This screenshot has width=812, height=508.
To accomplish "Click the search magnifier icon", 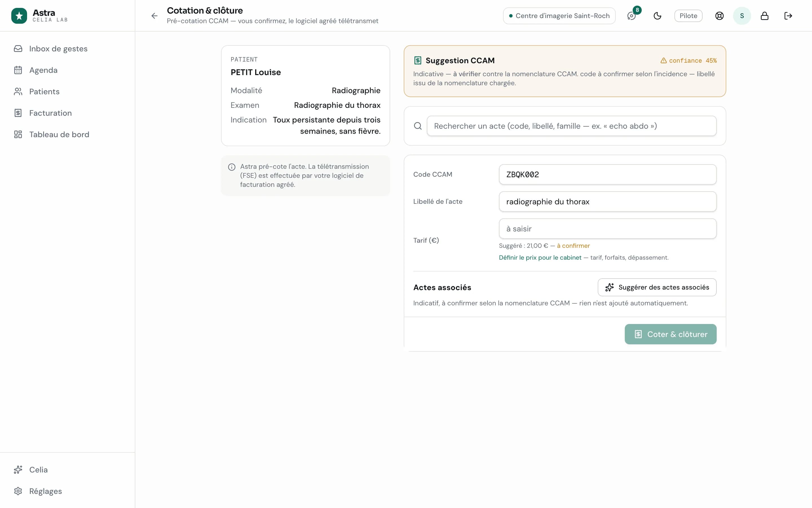I will 418,126.
